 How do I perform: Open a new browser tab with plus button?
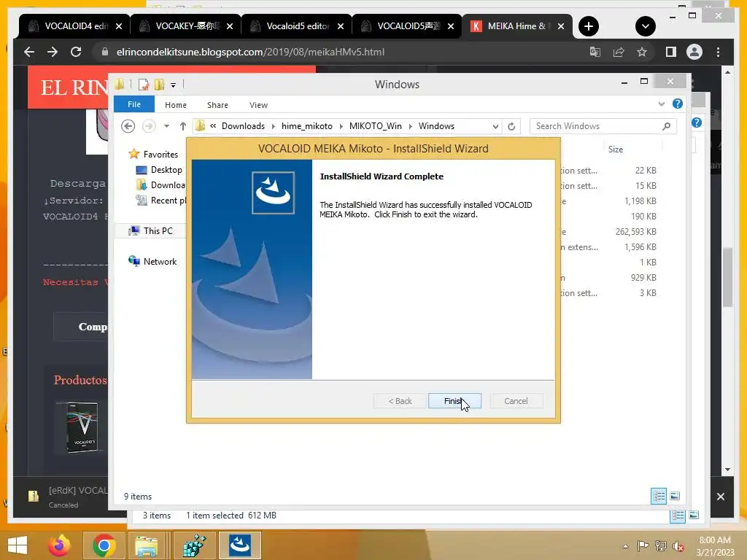tap(589, 26)
